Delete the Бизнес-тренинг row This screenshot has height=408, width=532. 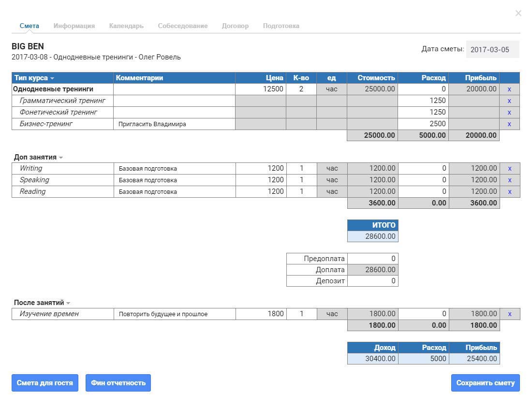coord(509,124)
